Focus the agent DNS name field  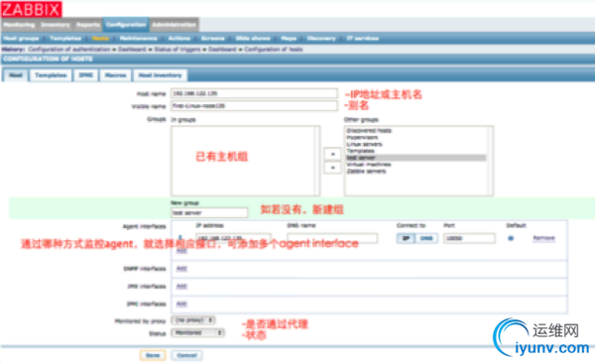point(332,238)
